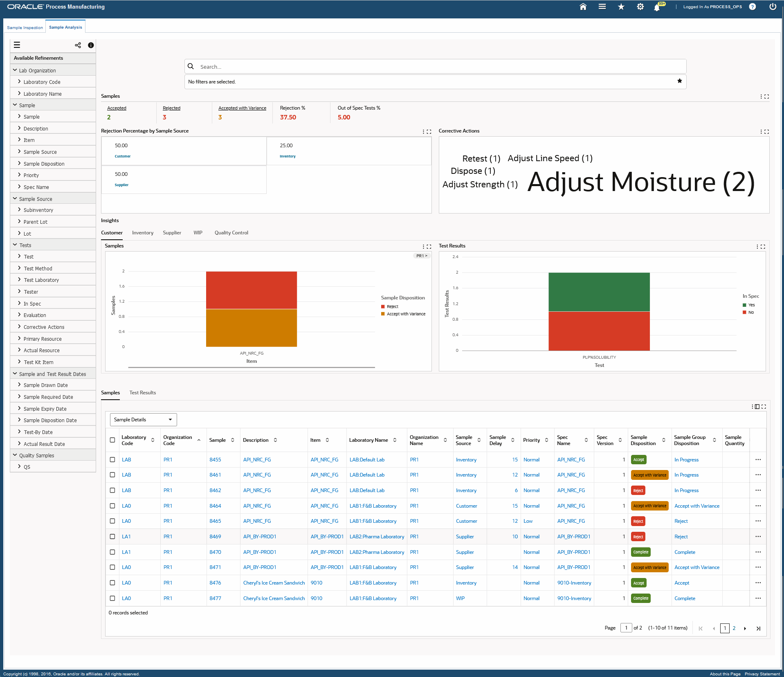Screen dimensions: 784x677
Task: Check the row for sample 8462
Action: pos(112,490)
